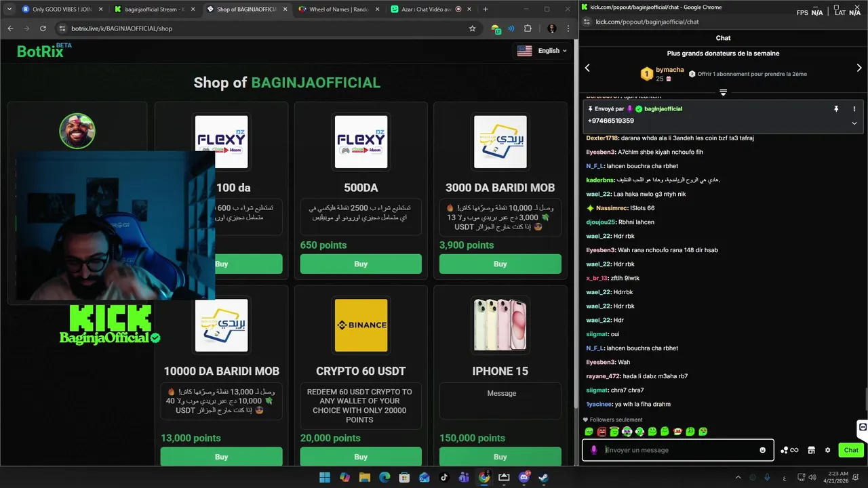Viewport: 868px width, 488px height.
Task: Launch TikTok from taskbar
Action: point(444,477)
